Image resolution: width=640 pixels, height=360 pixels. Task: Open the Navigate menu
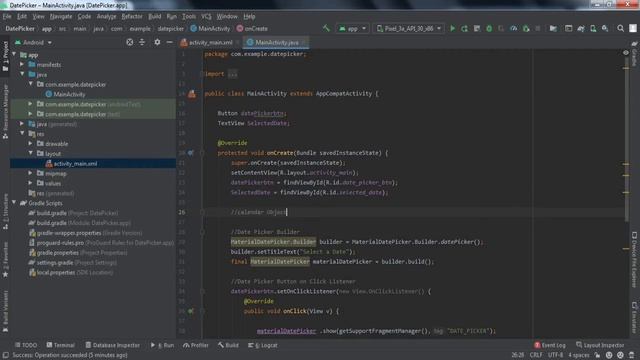61,16
